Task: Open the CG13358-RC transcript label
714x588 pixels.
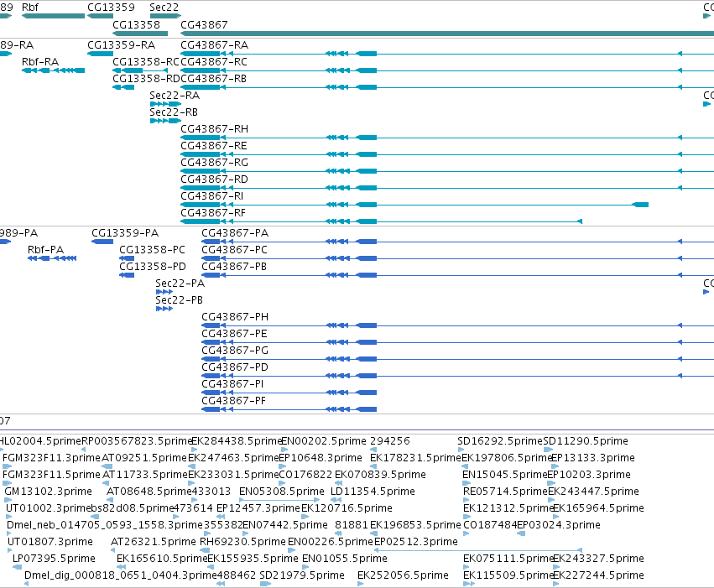Action: [146, 62]
